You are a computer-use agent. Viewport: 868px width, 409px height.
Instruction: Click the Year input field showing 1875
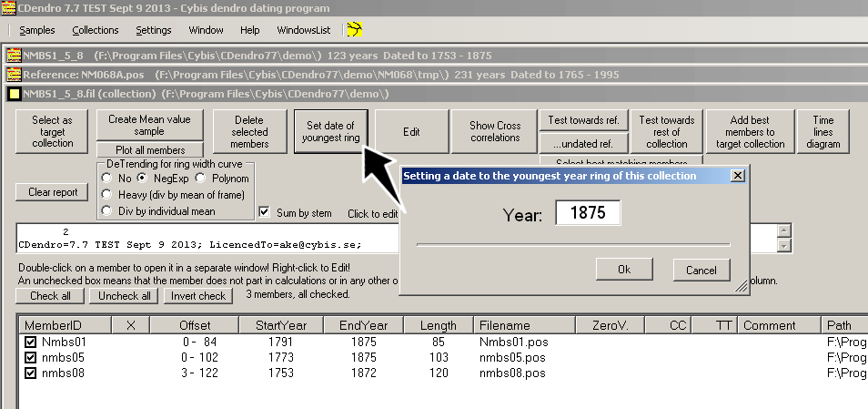(588, 213)
